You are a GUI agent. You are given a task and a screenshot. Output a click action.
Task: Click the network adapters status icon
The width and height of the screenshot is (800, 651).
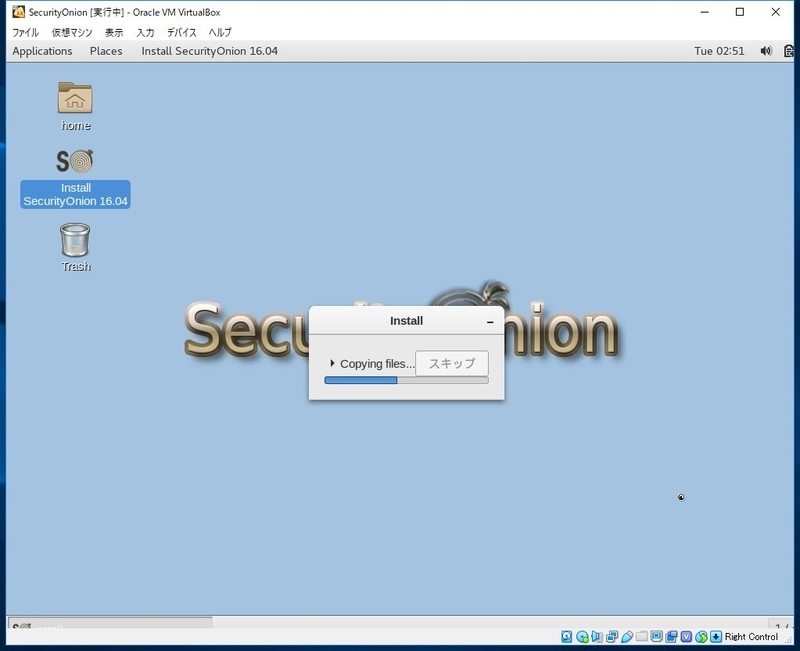pyautogui.click(x=612, y=636)
